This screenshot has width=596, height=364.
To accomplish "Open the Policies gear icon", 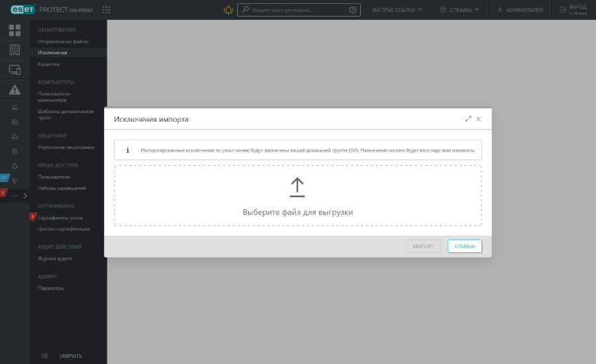I will point(15,151).
